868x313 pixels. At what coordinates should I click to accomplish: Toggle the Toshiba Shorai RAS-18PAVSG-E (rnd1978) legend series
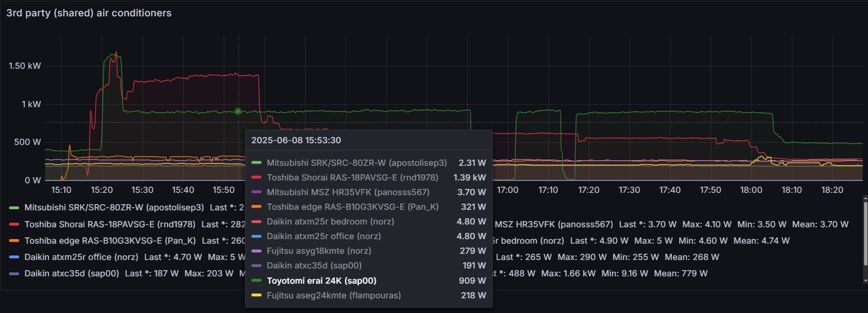coord(110,224)
